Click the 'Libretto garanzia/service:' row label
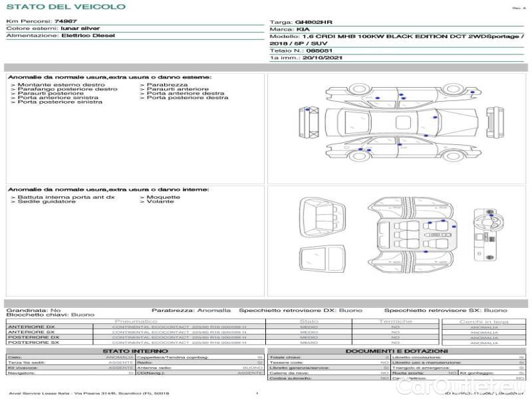 click(x=299, y=368)
